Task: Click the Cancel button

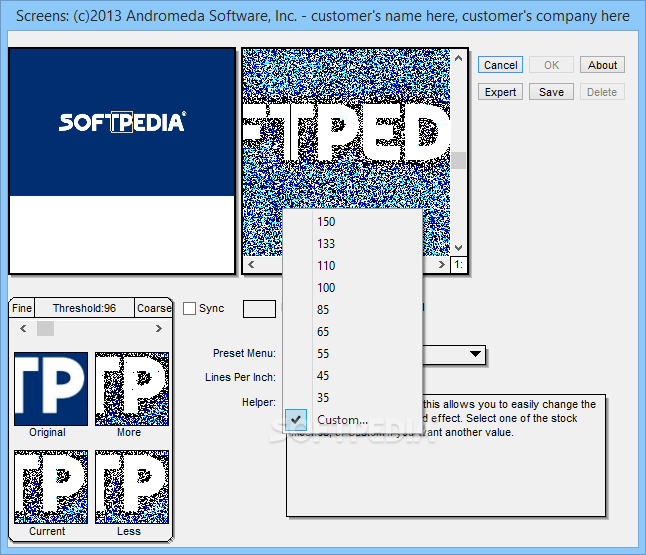Action: point(500,65)
